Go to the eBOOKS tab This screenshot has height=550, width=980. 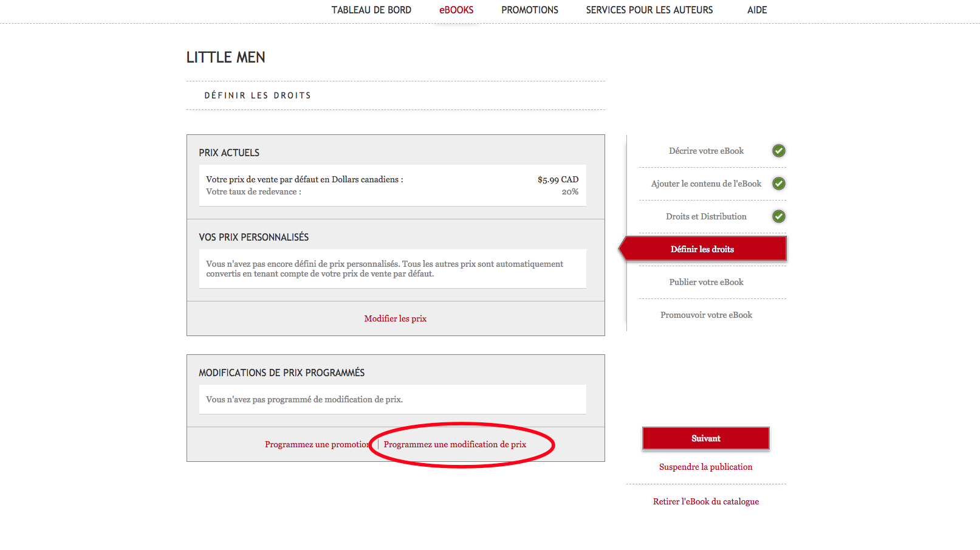coord(456,10)
